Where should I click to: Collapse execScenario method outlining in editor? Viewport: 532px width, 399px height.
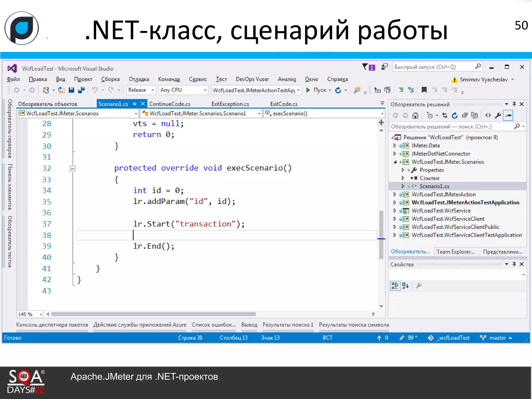coord(72,168)
